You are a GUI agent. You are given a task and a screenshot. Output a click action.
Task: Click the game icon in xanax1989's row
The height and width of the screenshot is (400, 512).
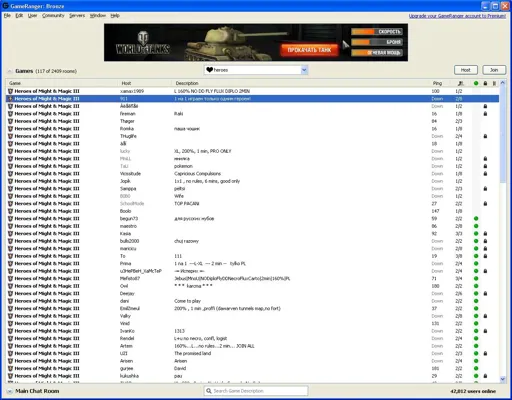(10, 91)
